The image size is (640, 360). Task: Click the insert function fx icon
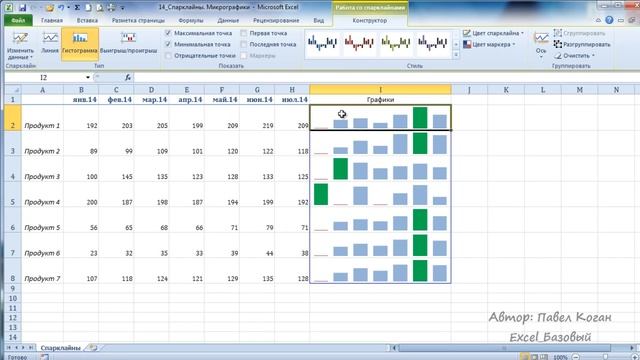(x=128, y=77)
